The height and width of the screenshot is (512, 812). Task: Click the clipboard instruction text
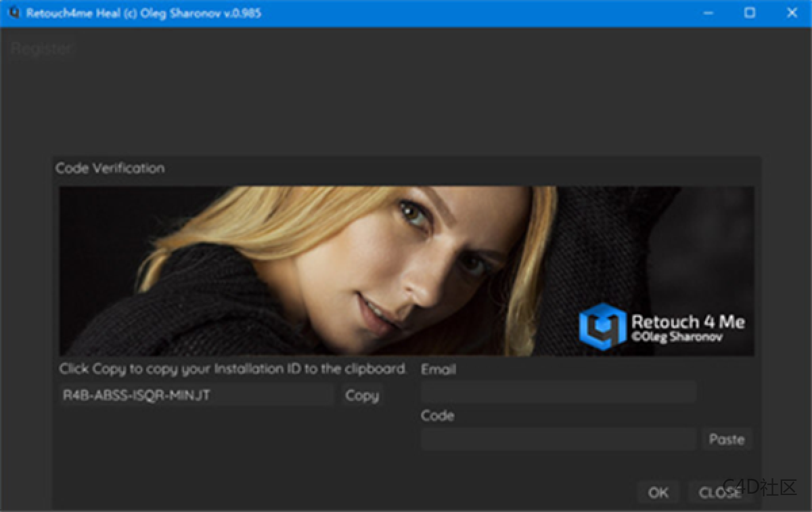pos(233,369)
